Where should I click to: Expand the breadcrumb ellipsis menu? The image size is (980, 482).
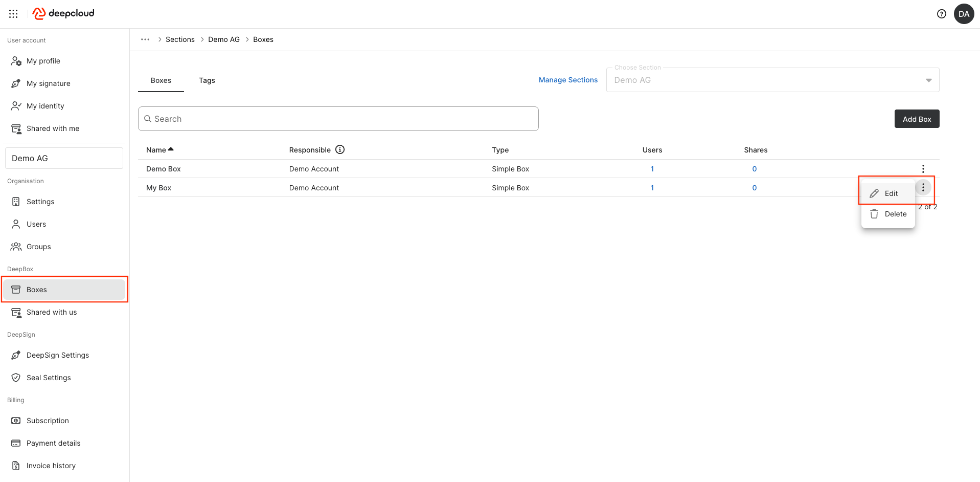click(x=145, y=39)
